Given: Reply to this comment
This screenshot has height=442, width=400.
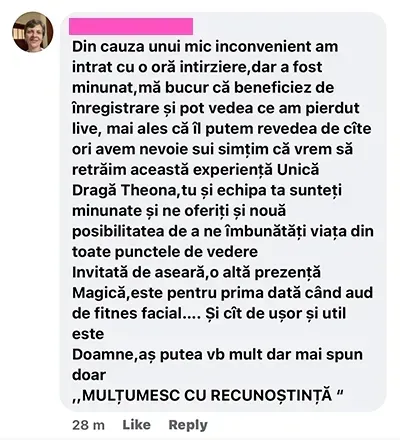Looking at the screenshot, I should [188, 425].
